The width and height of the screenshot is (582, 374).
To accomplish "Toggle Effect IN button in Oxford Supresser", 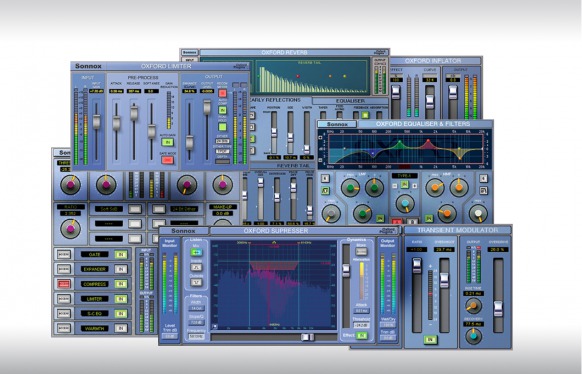I will pyautogui.click(x=361, y=335).
